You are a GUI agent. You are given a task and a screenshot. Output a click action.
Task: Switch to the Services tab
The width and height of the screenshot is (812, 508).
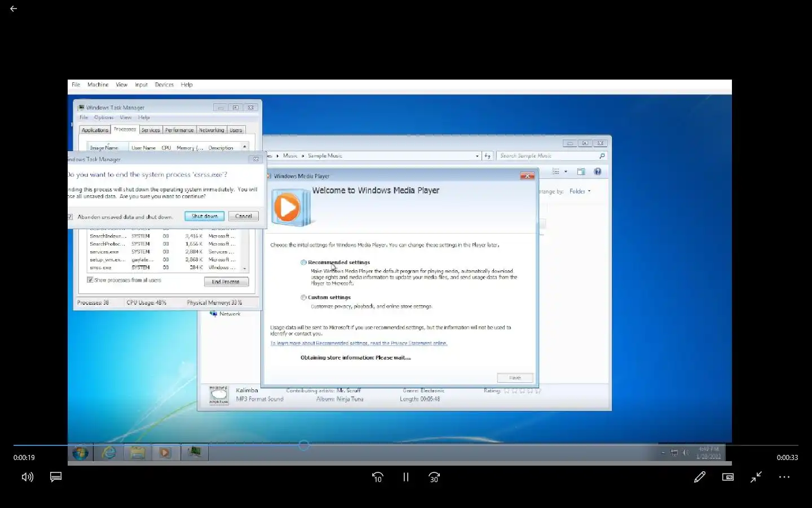point(151,130)
